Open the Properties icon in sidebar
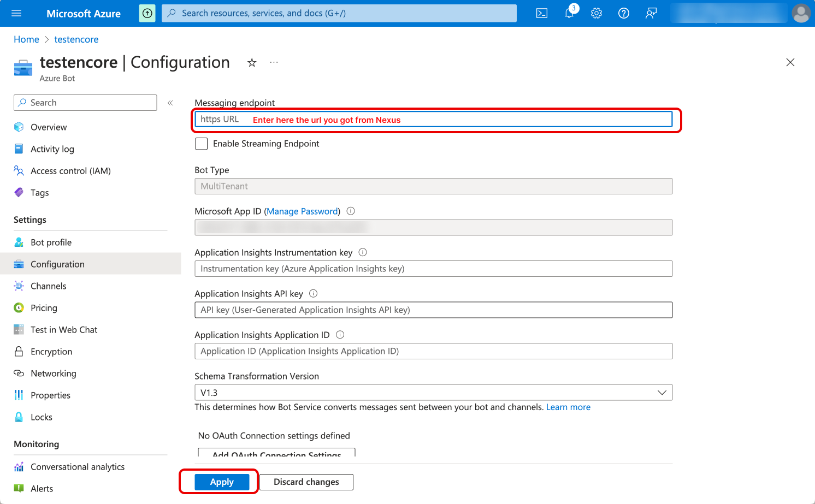Screen dimensions: 815x504 tap(19, 395)
